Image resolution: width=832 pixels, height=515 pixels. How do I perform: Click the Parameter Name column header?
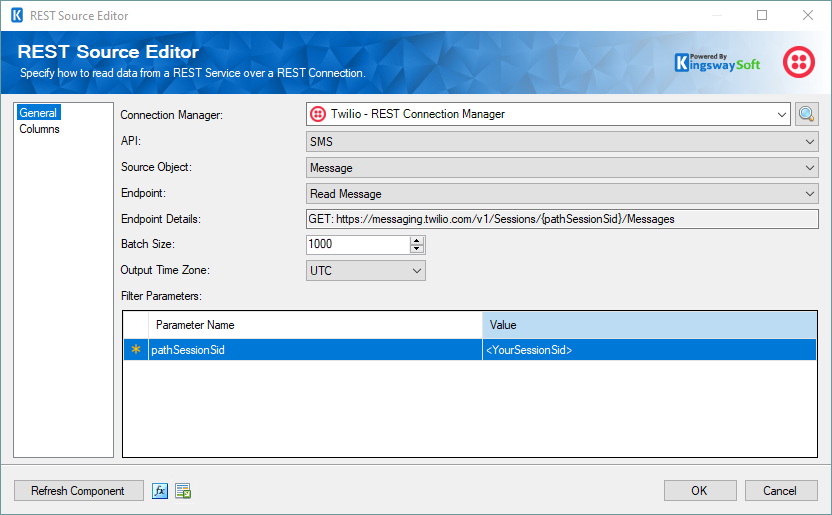315,325
